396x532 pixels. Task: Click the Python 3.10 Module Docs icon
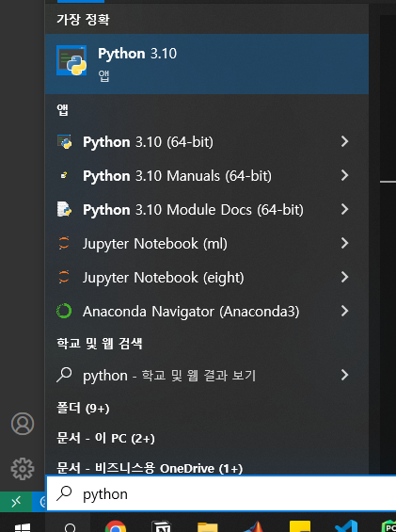(x=64, y=209)
